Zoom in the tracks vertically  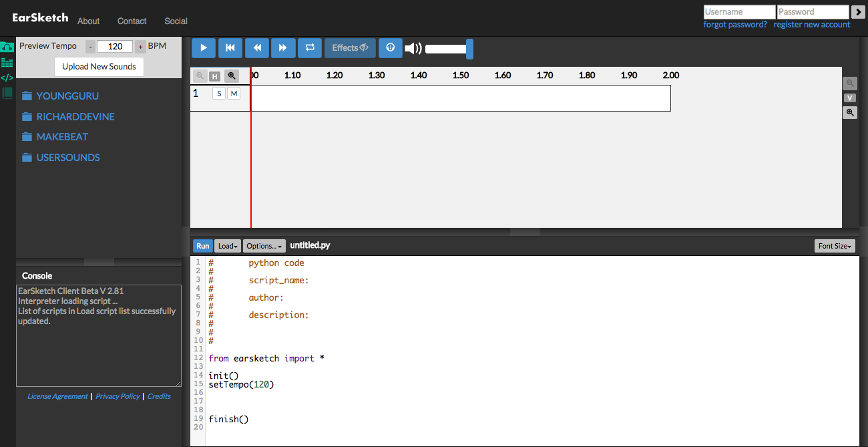pyautogui.click(x=850, y=113)
